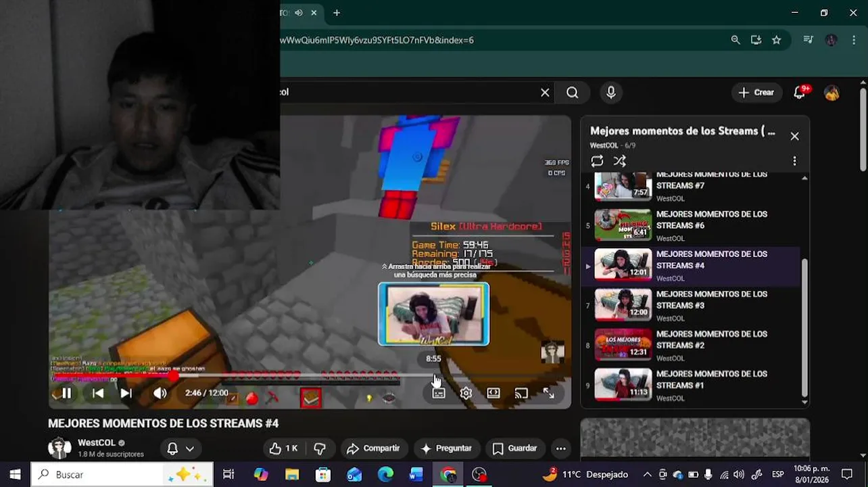This screenshot has height=487, width=868.
Task: Open more actions ellipsis below video
Action: (x=560, y=448)
